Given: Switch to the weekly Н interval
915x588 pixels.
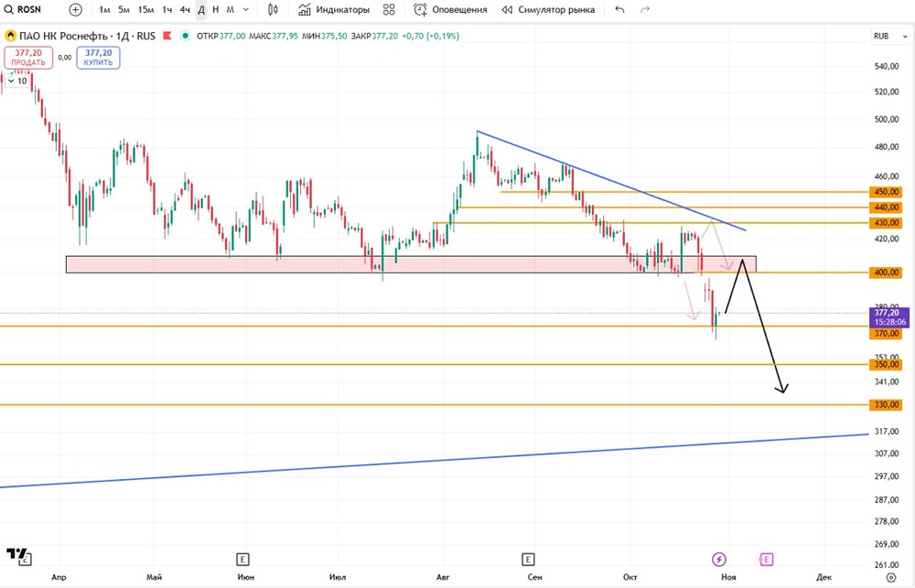Looking at the screenshot, I should (x=214, y=10).
